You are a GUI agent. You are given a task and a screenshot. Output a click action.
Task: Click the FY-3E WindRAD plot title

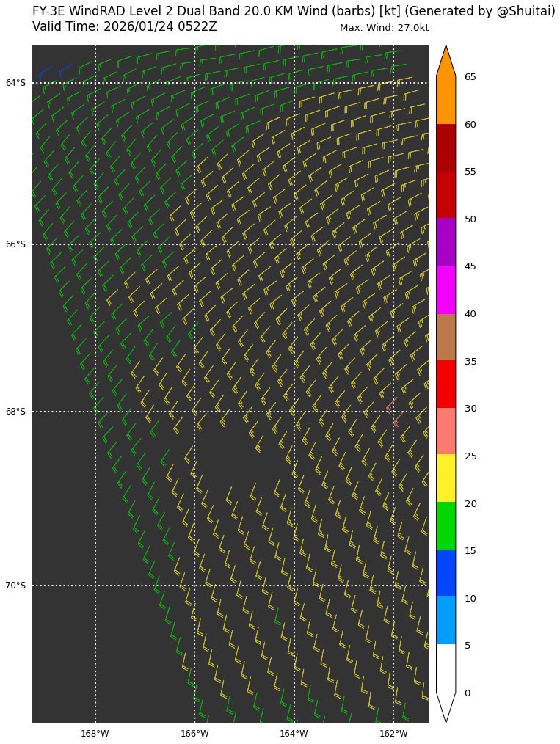[294, 11]
